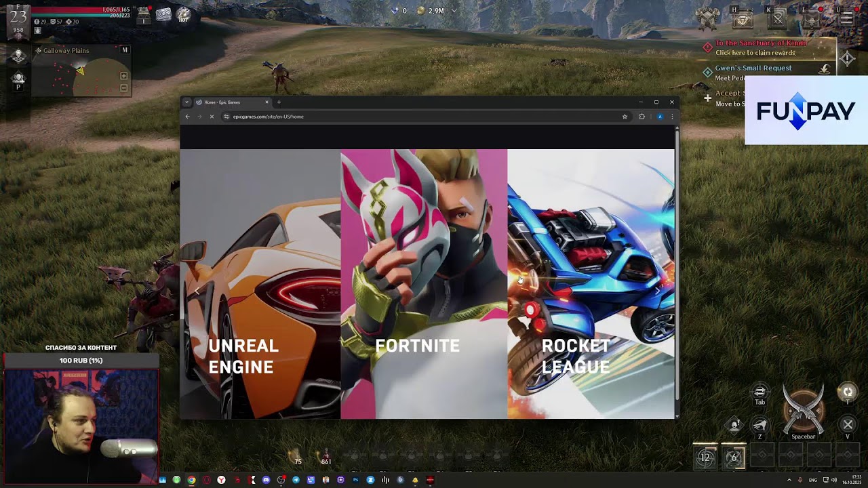Click the X-marked skill icon (V)
The height and width of the screenshot is (488, 868).
[x=848, y=425]
